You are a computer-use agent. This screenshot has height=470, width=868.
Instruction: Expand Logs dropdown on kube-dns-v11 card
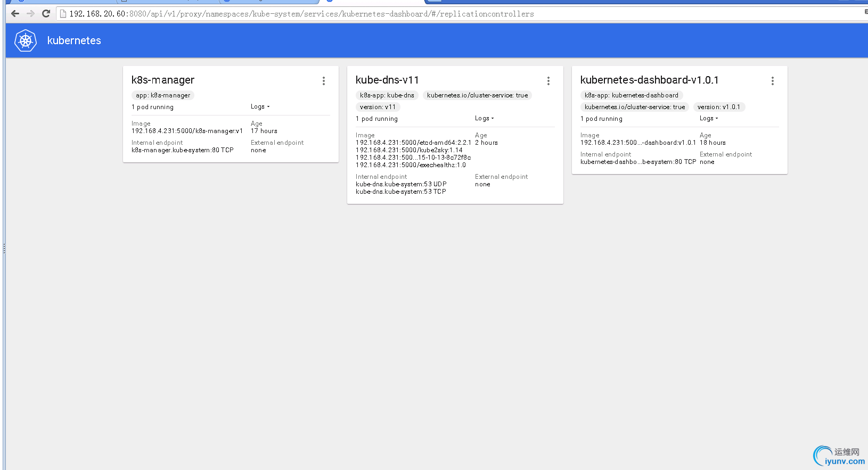485,118
